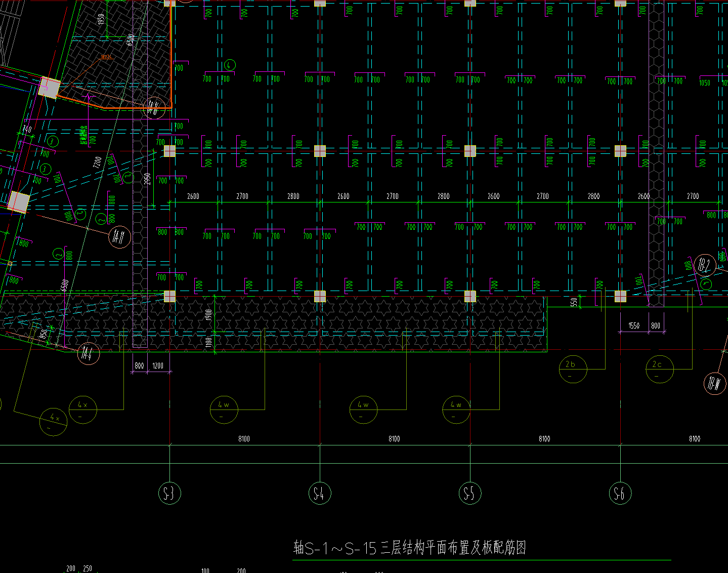Click 8100 dimension between S-4 and S-5
The height and width of the screenshot is (573, 728).
[x=395, y=439]
